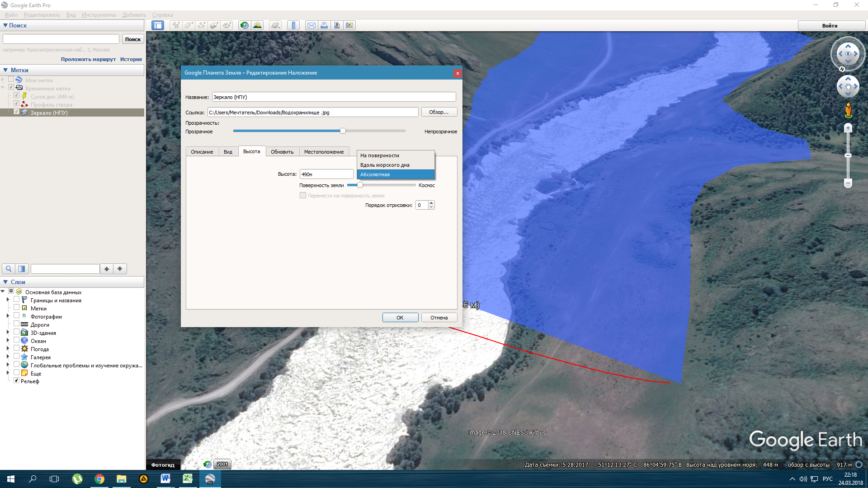
Task: Enable the Дороги layer checkbox
Action: point(17,324)
